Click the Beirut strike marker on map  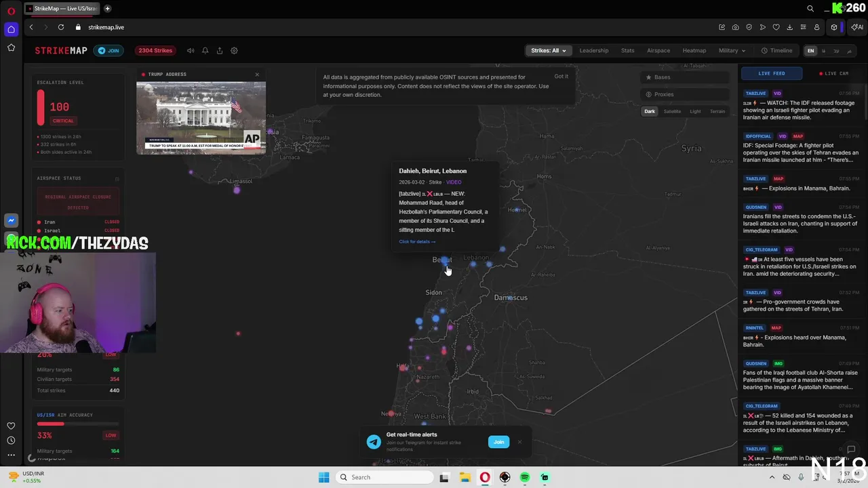pyautogui.click(x=444, y=260)
